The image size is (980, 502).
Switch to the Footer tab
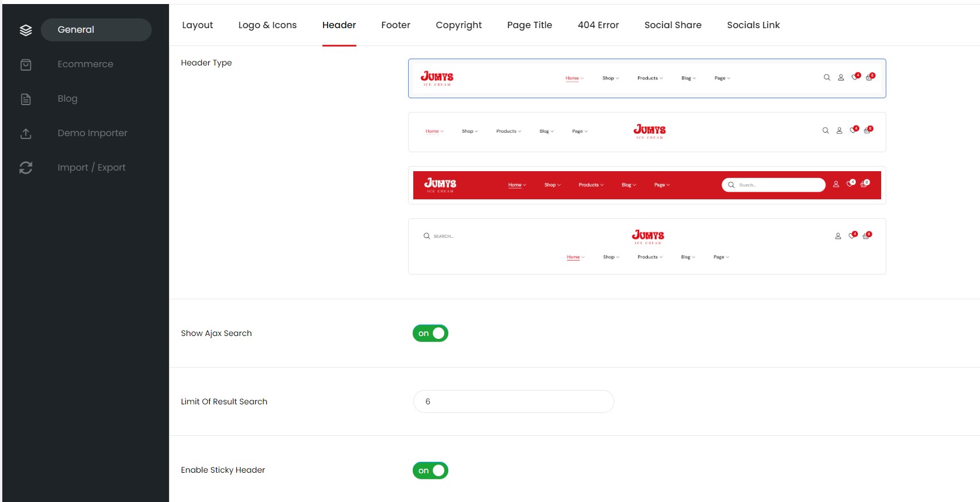(395, 25)
